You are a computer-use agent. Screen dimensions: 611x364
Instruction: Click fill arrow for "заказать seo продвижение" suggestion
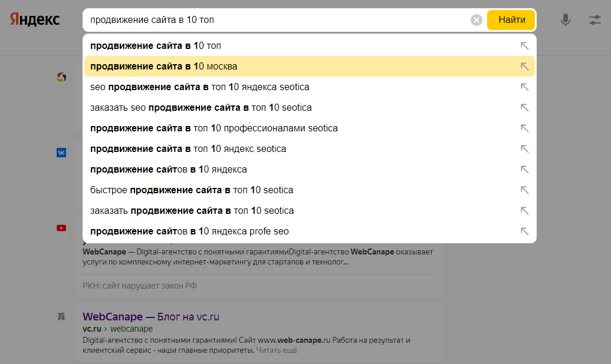[x=524, y=108]
